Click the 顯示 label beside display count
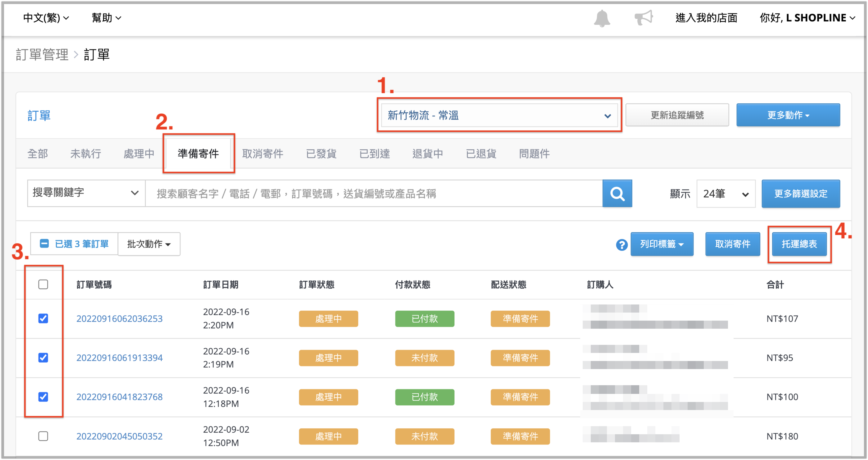 pyautogui.click(x=680, y=194)
